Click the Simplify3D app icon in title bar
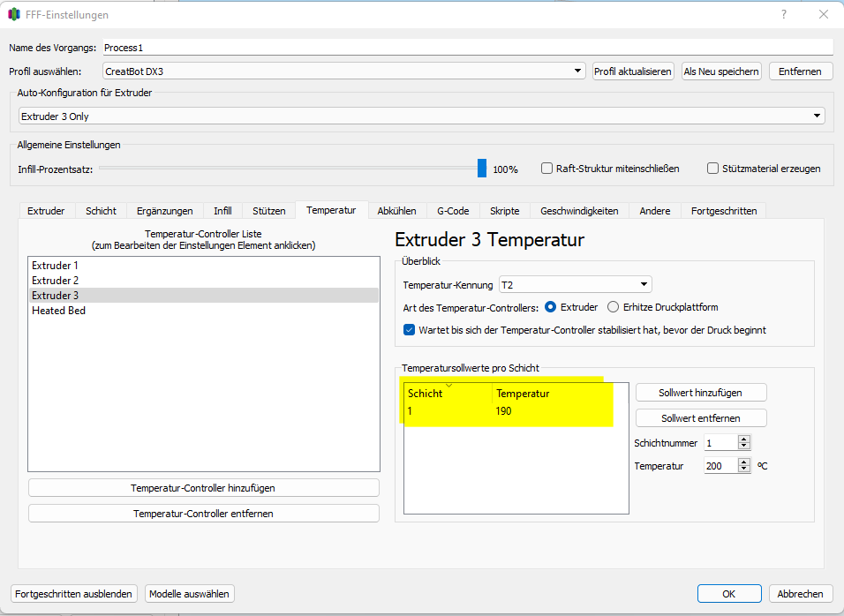 click(x=14, y=14)
